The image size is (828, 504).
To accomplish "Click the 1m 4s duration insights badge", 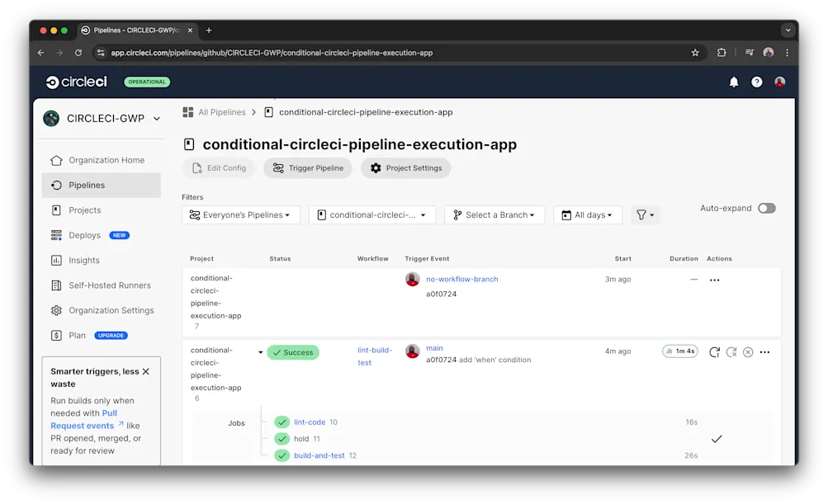I will 680,351.
